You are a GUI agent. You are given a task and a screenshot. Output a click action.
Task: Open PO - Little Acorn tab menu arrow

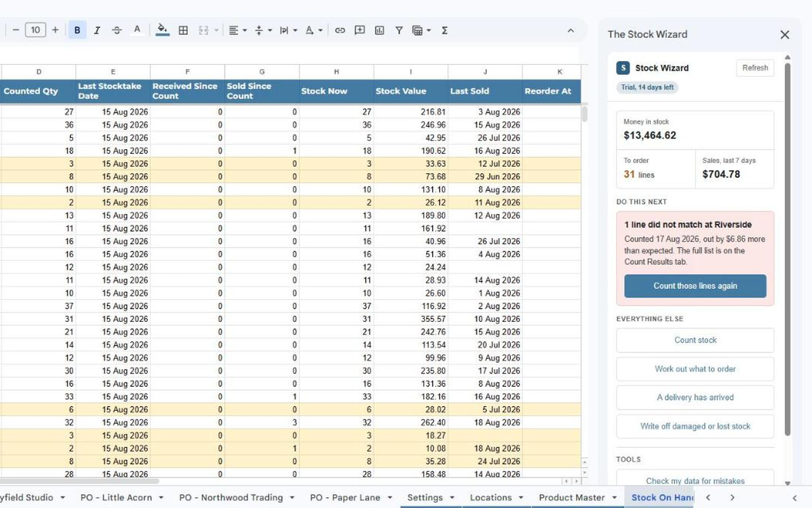click(x=161, y=497)
